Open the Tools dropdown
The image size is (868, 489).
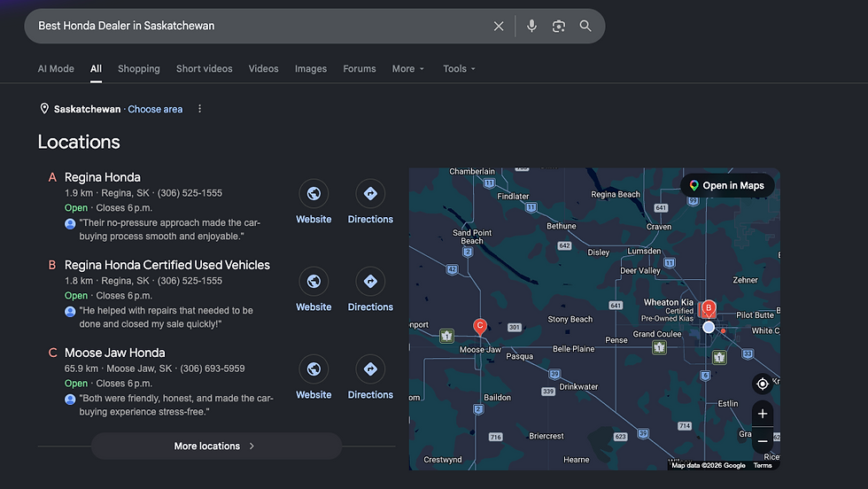[x=459, y=69]
